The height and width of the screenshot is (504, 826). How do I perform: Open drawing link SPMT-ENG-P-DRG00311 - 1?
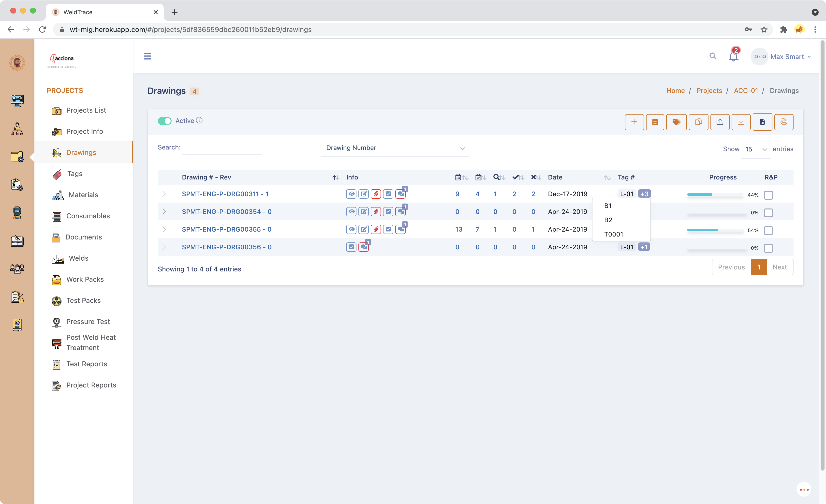point(225,194)
